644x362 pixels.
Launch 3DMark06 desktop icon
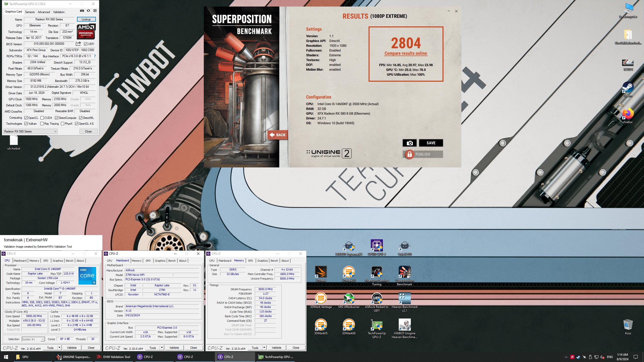[349, 327]
